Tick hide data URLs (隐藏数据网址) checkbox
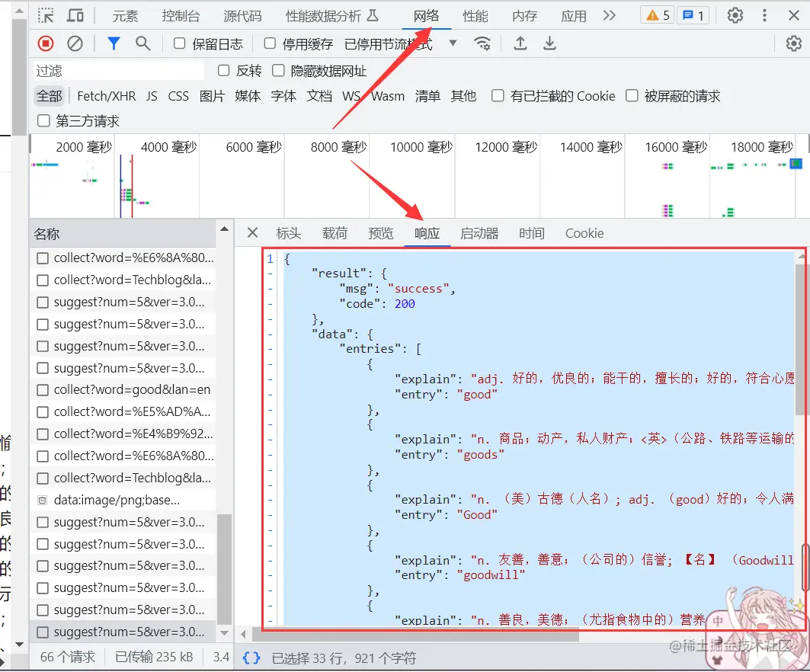Image resolution: width=810 pixels, height=672 pixels. pyautogui.click(x=278, y=70)
